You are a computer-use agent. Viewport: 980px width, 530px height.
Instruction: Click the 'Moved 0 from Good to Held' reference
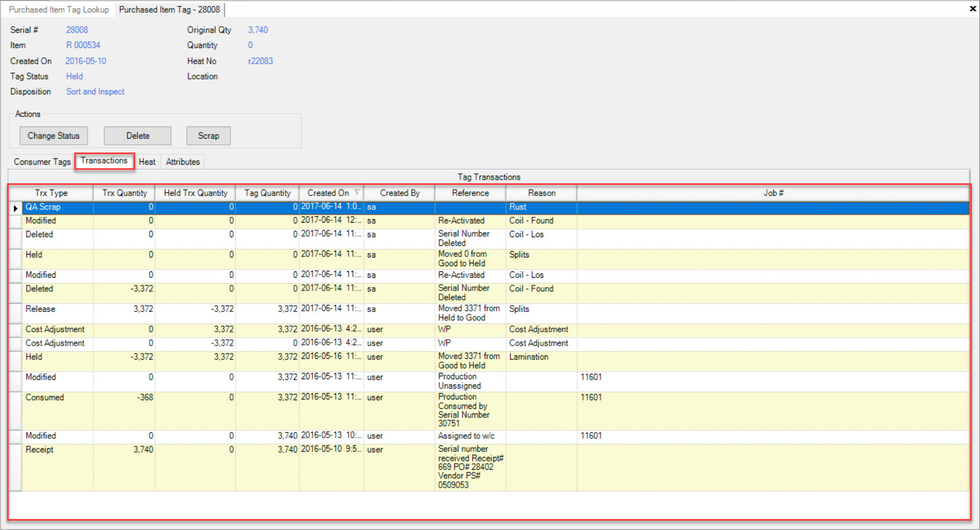tap(471, 259)
